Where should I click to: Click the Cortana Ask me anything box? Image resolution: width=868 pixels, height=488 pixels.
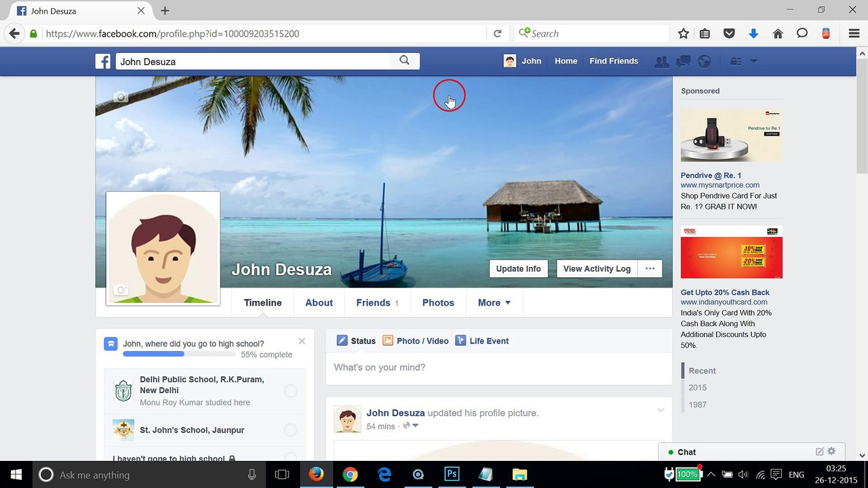[149, 474]
